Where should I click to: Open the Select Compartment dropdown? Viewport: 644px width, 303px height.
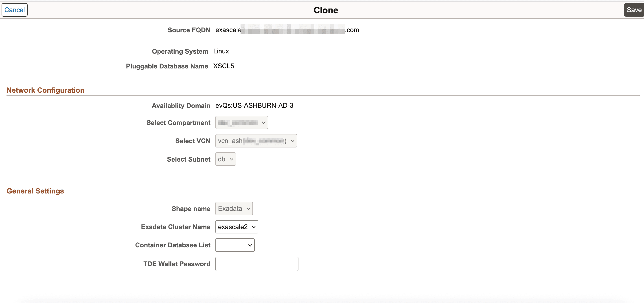(x=241, y=123)
